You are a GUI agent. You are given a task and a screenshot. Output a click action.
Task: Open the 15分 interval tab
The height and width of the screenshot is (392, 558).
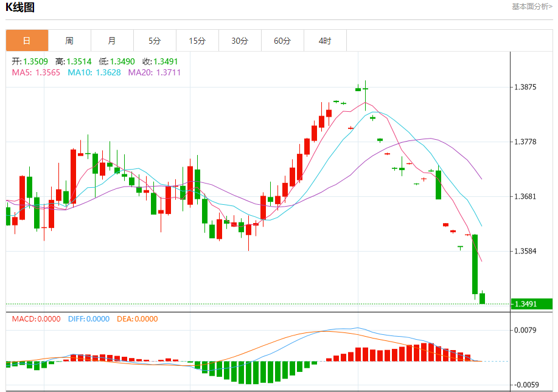[x=197, y=41]
